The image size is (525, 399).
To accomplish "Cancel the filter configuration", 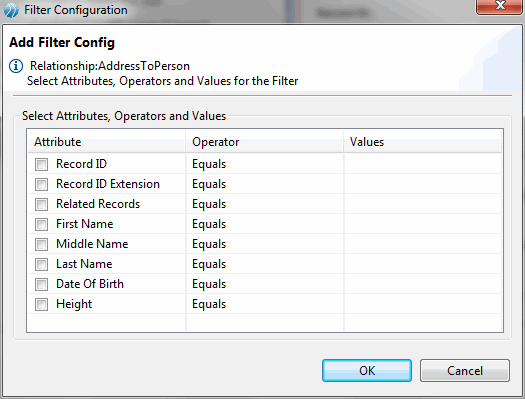I will (x=465, y=371).
